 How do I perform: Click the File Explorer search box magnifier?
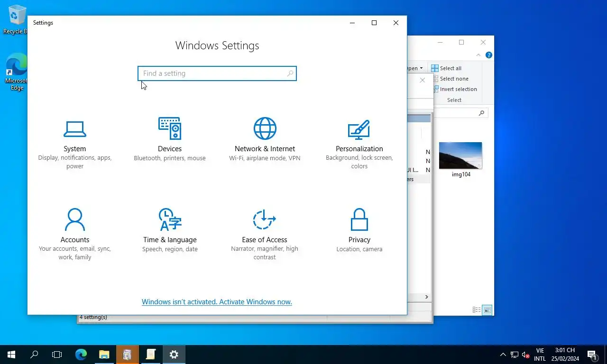[x=481, y=113]
